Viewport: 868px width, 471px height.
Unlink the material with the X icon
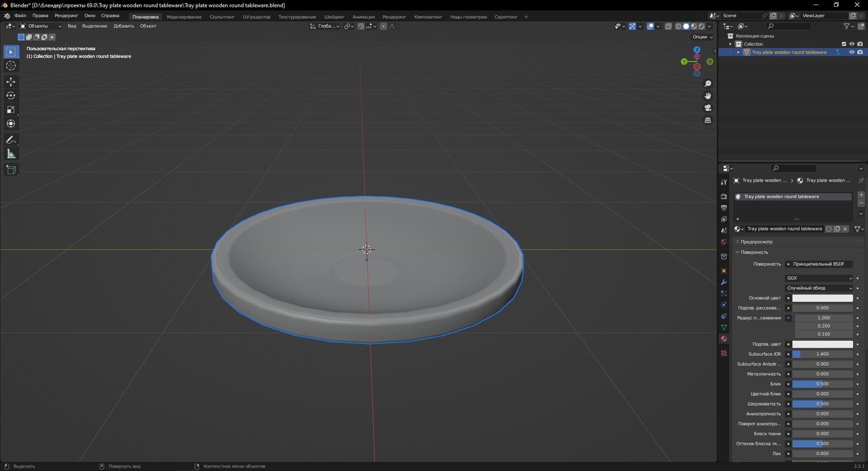[x=845, y=229]
